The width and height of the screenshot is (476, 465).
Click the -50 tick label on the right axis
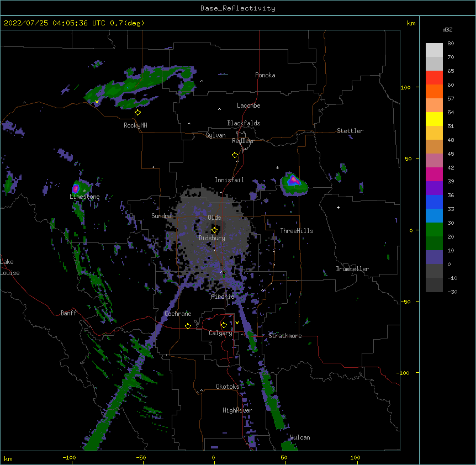tap(405, 302)
